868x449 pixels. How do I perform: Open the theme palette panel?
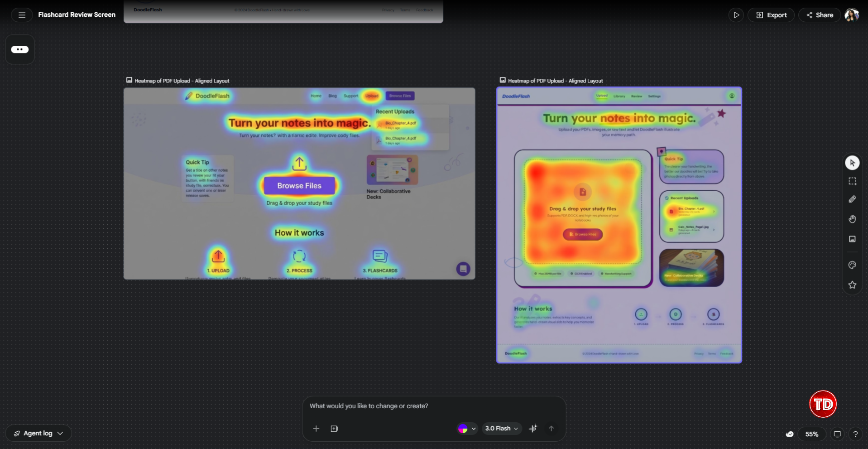853,265
